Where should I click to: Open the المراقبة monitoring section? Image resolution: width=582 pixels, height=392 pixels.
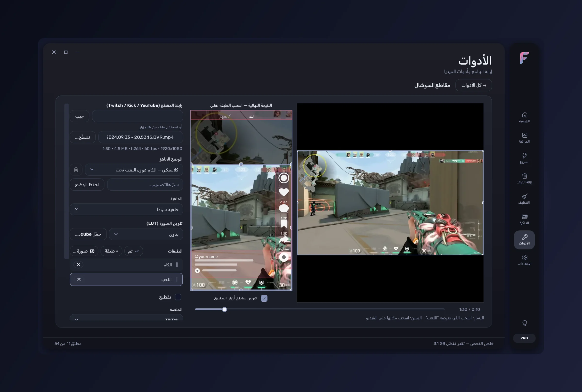pos(524,138)
